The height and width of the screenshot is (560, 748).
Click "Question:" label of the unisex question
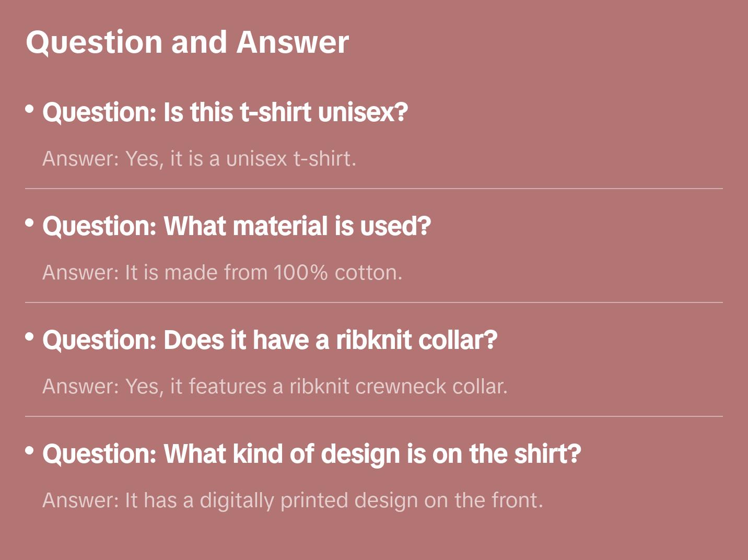pyautogui.click(x=100, y=112)
